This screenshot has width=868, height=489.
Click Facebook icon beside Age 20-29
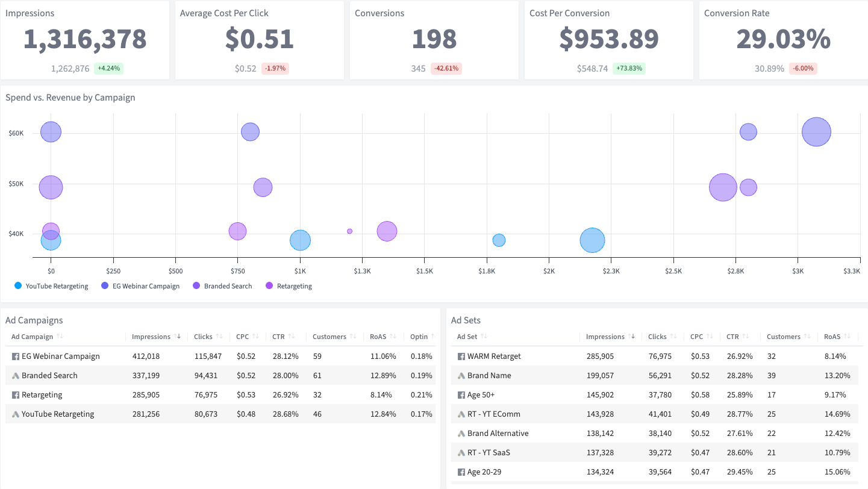461,472
